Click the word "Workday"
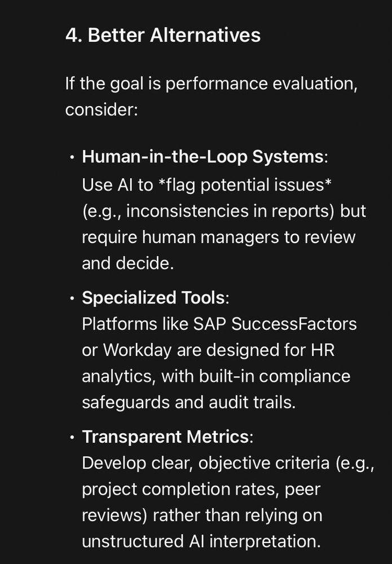Viewport: 392px width, 564px height. click(x=138, y=350)
